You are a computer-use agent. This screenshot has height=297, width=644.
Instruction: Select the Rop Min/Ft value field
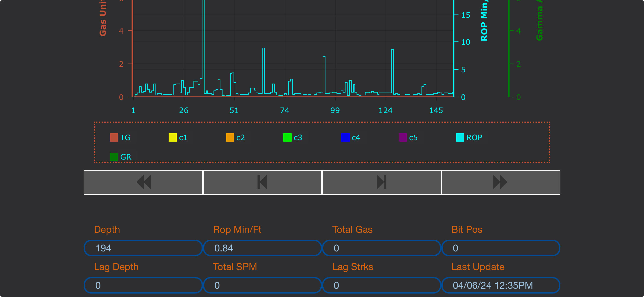tap(262, 248)
